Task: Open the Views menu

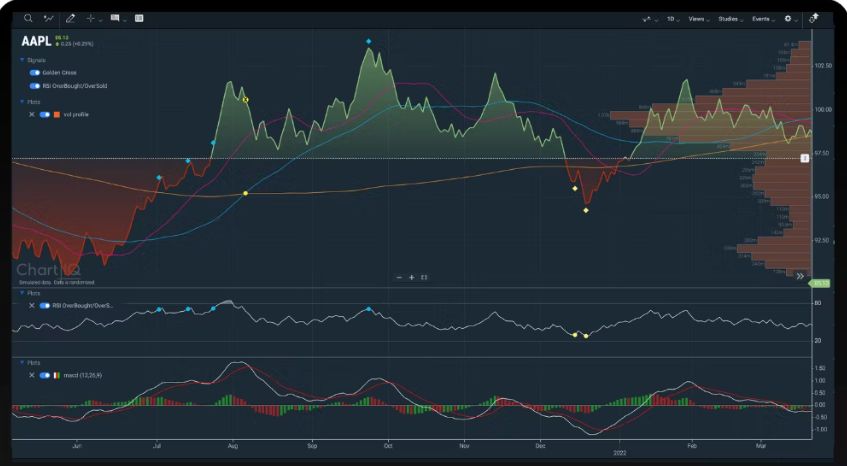Action: click(698, 19)
